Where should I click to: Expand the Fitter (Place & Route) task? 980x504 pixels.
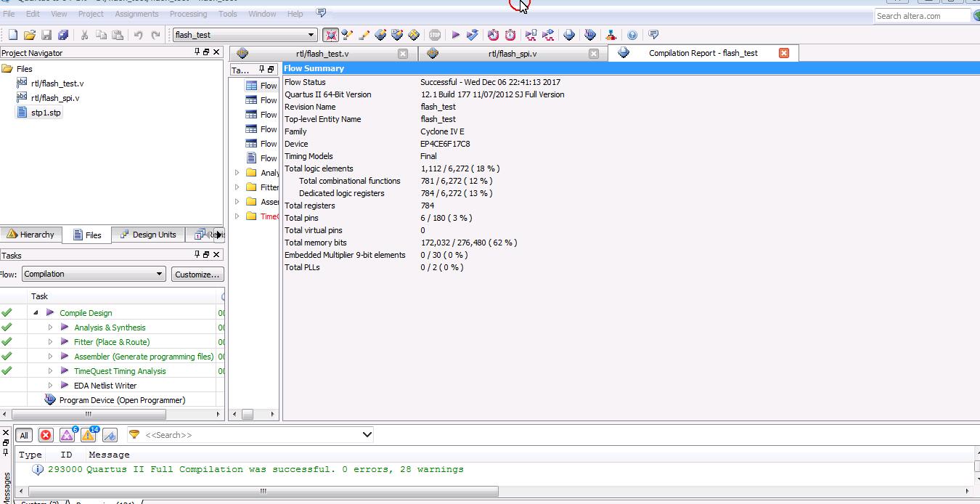[x=50, y=342]
